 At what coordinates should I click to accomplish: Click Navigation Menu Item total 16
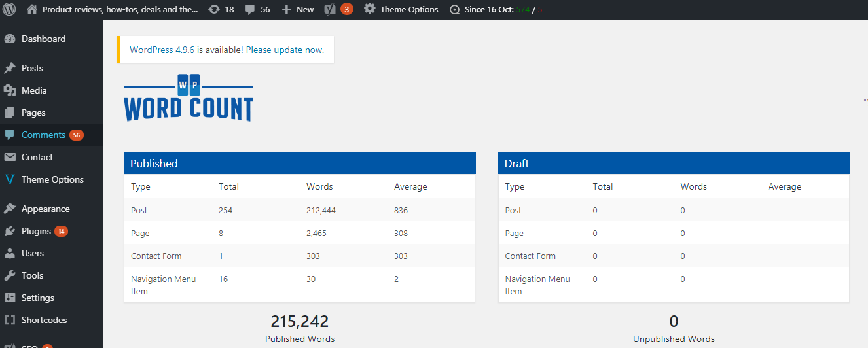pyautogui.click(x=223, y=279)
